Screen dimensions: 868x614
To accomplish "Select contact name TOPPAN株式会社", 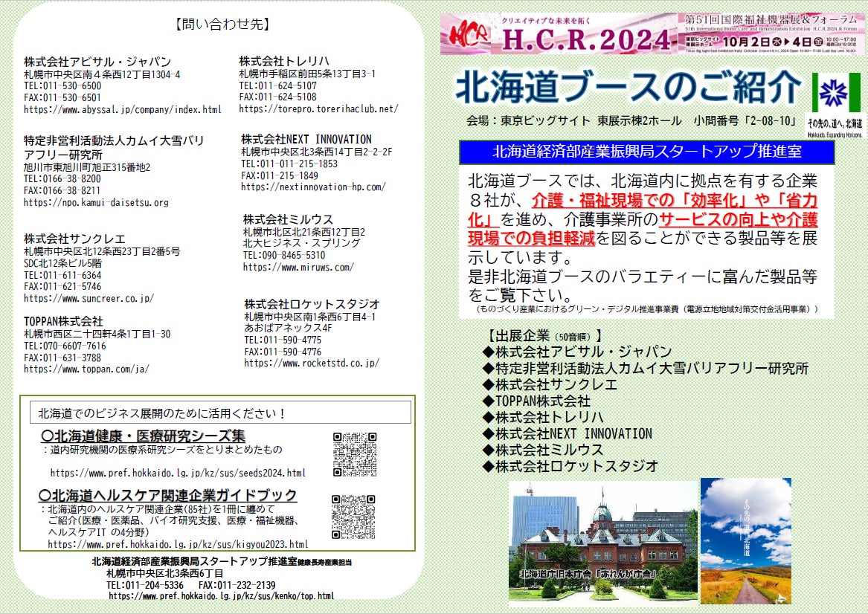I will point(63,321).
